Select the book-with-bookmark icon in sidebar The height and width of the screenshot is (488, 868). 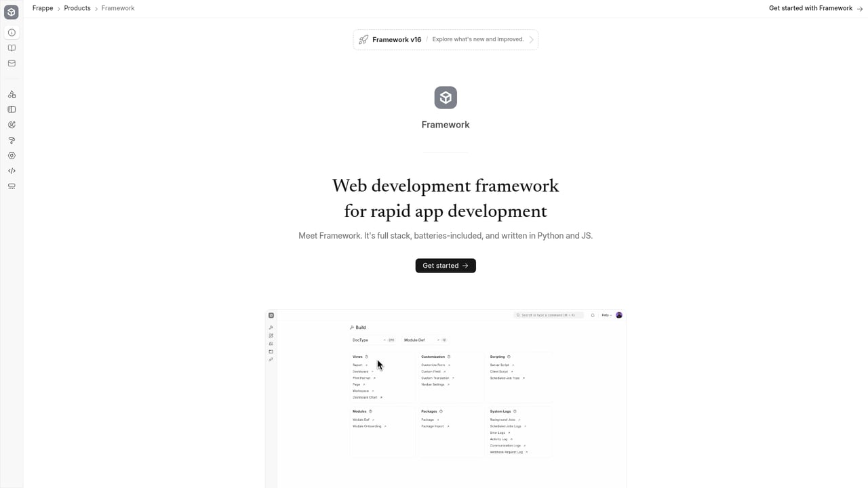[12, 109]
